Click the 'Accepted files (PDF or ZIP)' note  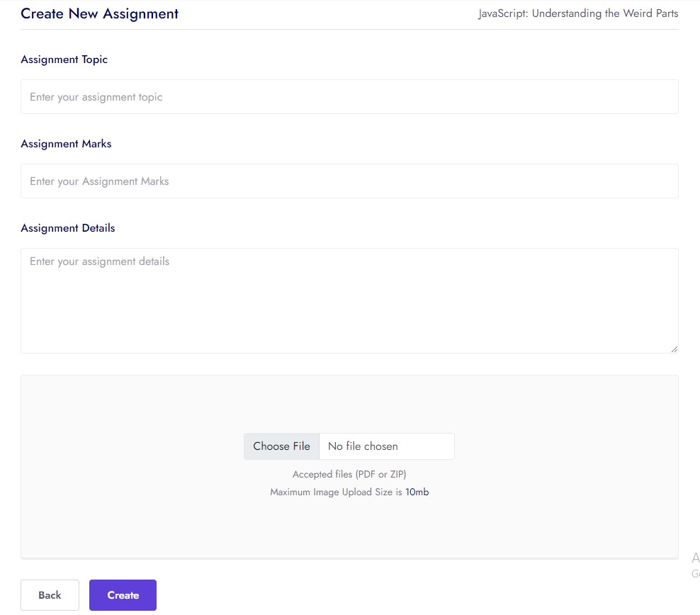point(349,475)
